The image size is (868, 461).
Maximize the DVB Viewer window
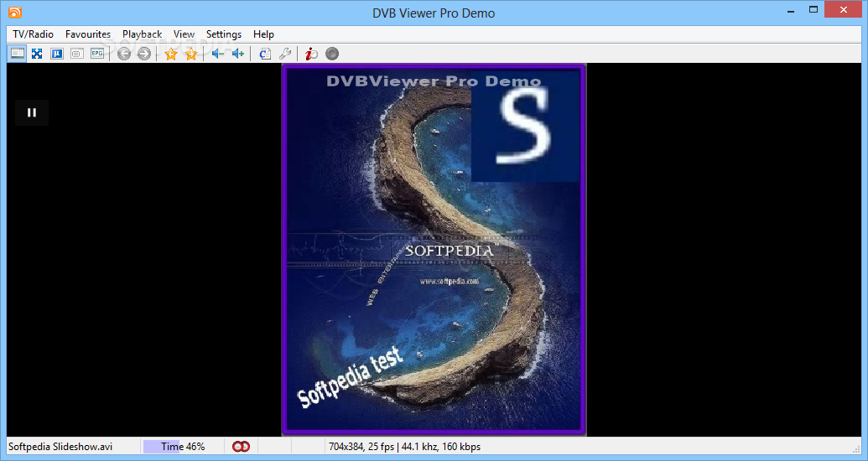813,9
